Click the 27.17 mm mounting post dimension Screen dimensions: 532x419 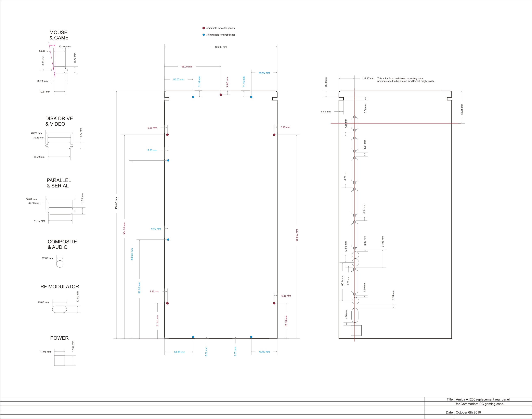(368, 78)
